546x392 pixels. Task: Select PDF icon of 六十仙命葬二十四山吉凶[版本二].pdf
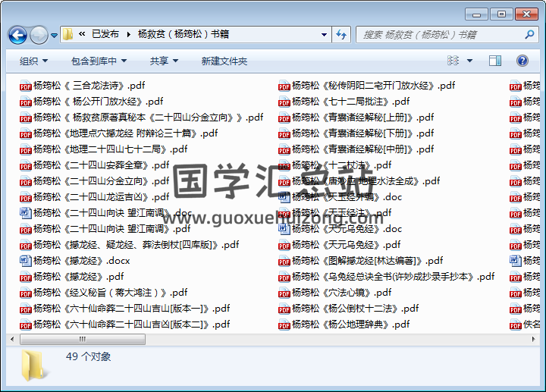[x=26, y=325]
